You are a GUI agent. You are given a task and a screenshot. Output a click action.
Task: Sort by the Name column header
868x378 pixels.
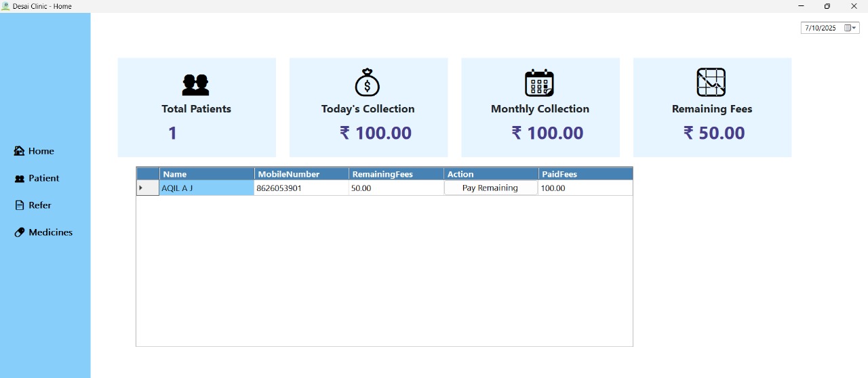(207, 174)
